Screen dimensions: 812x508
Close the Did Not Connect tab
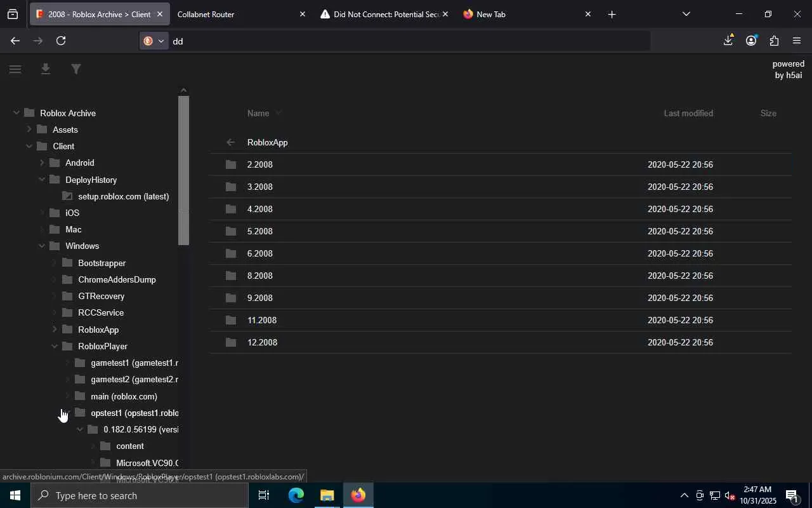click(x=445, y=14)
